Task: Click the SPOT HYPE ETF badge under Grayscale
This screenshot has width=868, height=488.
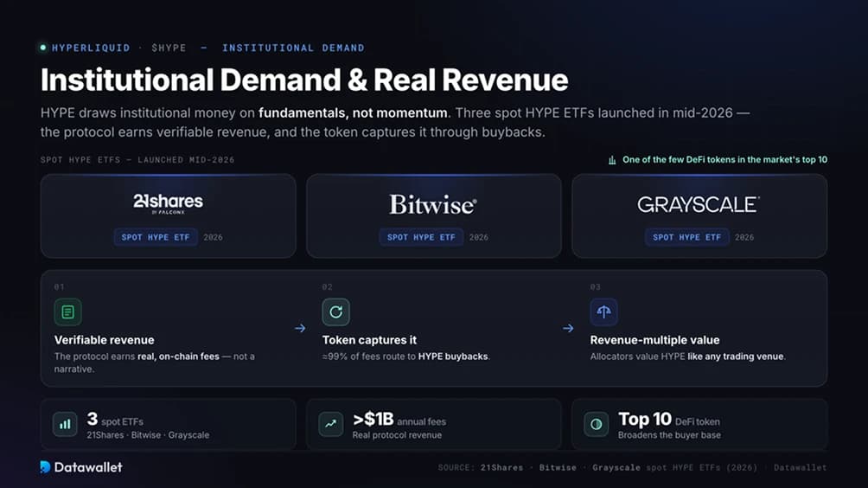Action: [687, 237]
